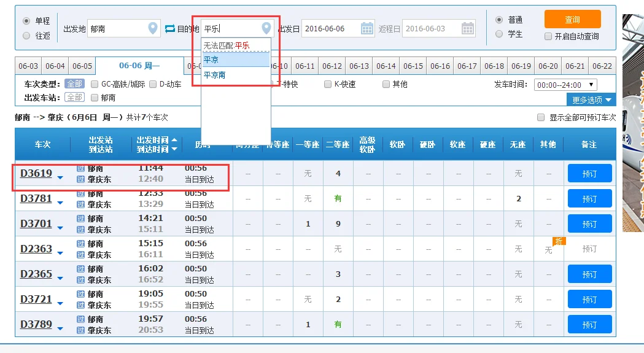The width and height of the screenshot is (644, 353).
Task: Expand D3721 train stop details arrow
Action: point(60,304)
